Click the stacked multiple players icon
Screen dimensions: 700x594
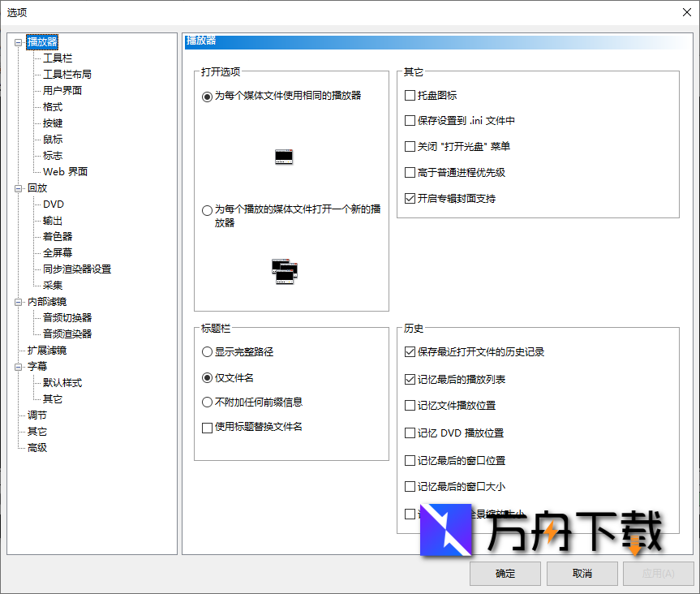[x=283, y=271]
